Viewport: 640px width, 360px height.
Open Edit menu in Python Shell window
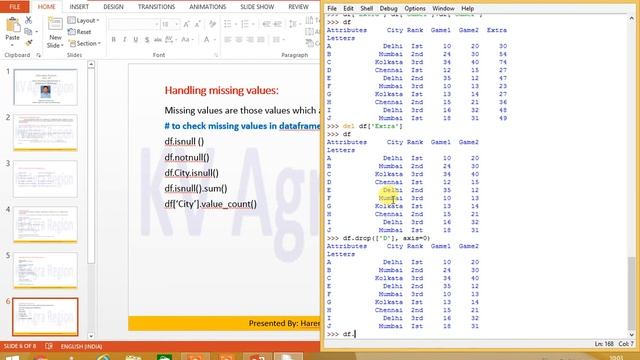(x=348, y=8)
